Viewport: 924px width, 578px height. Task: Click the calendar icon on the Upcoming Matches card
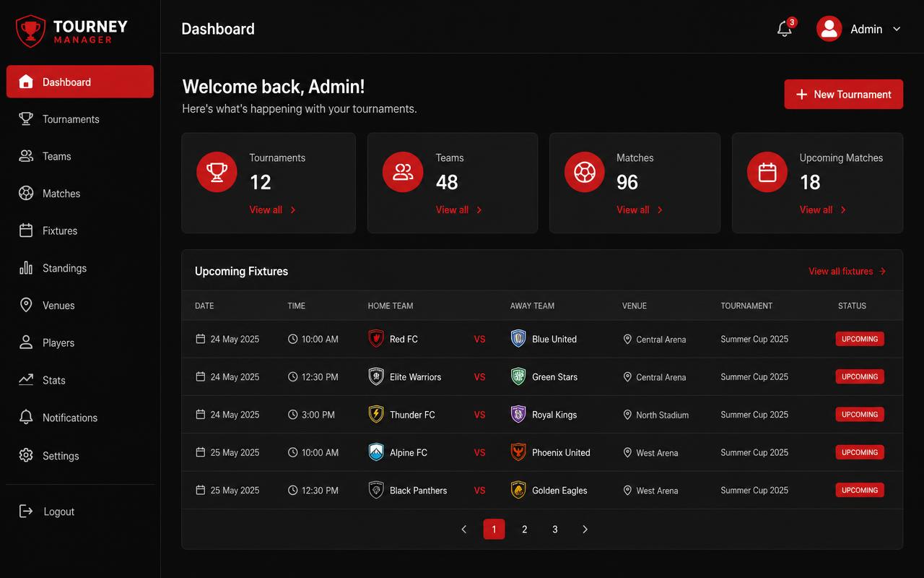tap(767, 172)
